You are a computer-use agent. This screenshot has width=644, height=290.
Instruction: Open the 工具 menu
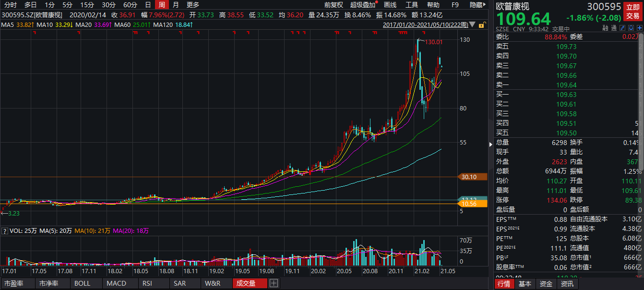[x=412, y=5]
